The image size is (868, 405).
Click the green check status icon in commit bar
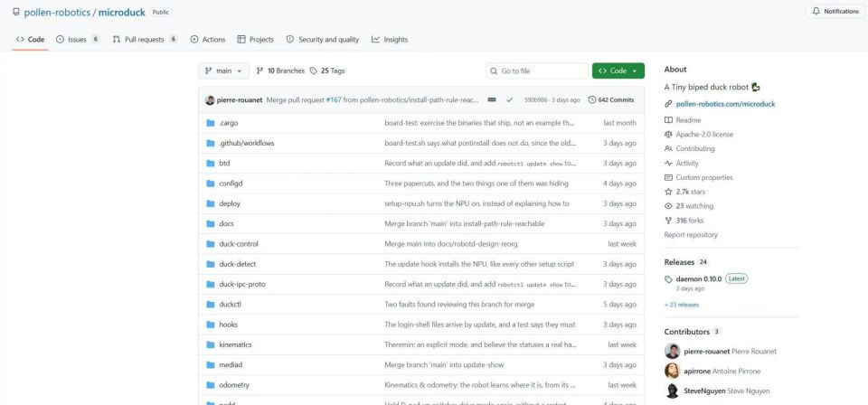point(509,100)
